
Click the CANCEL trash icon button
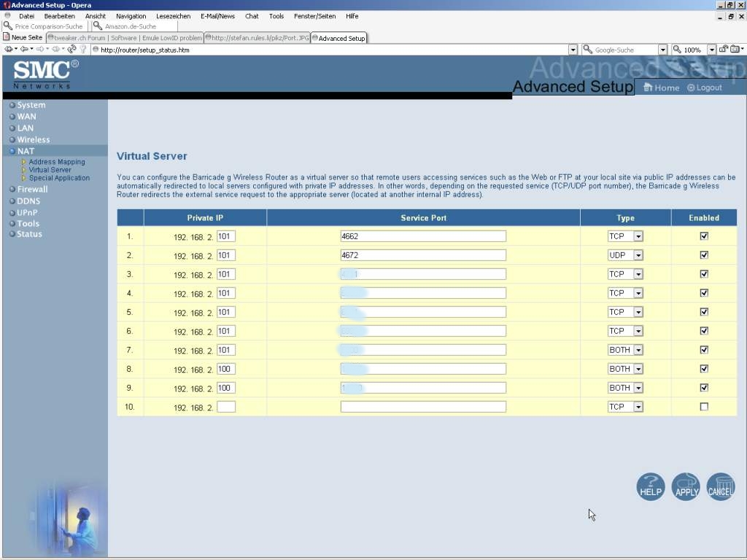pos(720,486)
